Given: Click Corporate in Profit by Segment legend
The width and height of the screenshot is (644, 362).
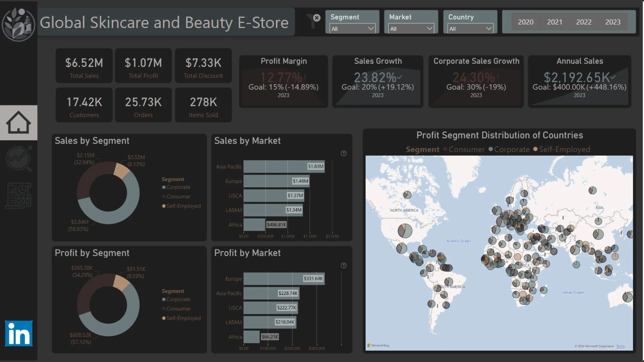Looking at the screenshot, I should 176,299.
